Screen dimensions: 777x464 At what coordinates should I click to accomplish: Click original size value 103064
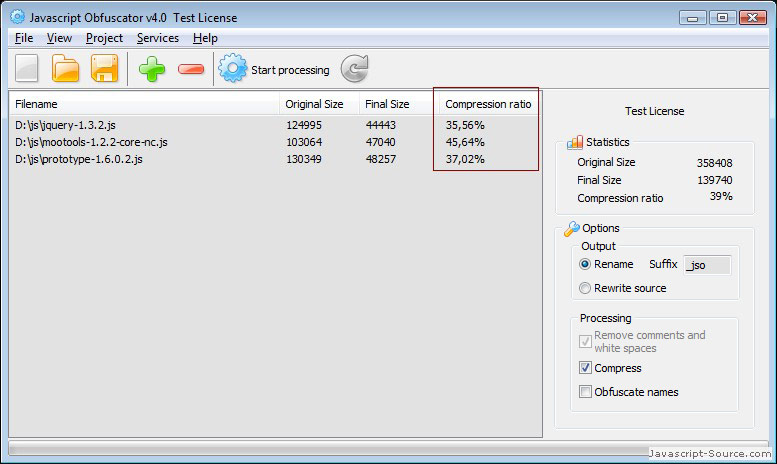[304, 142]
